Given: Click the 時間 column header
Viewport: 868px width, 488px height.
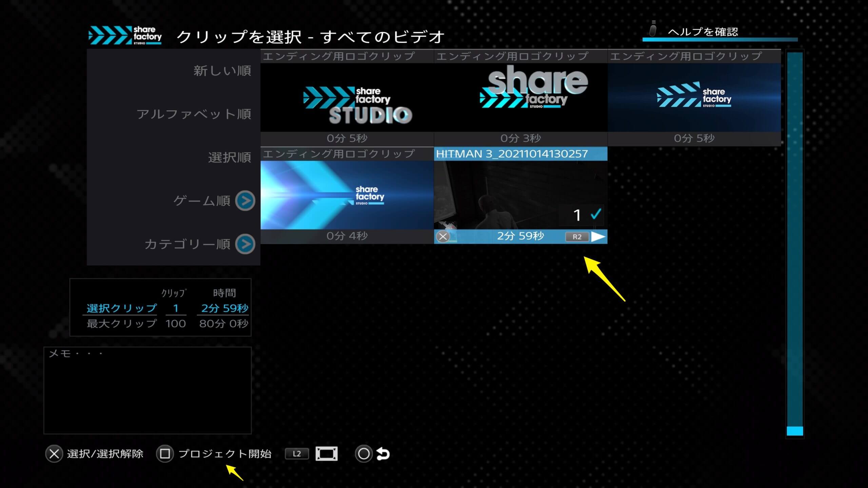Looking at the screenshot, I should (224, 293).
